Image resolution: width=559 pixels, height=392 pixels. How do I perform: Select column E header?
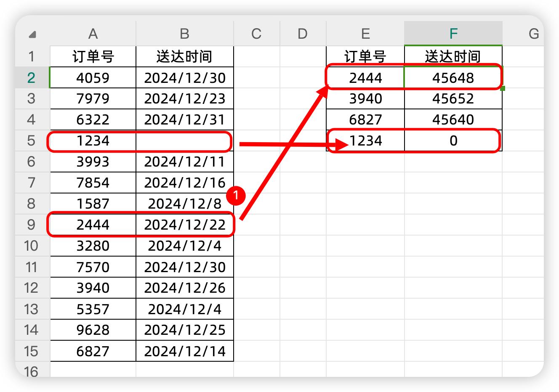365,34
